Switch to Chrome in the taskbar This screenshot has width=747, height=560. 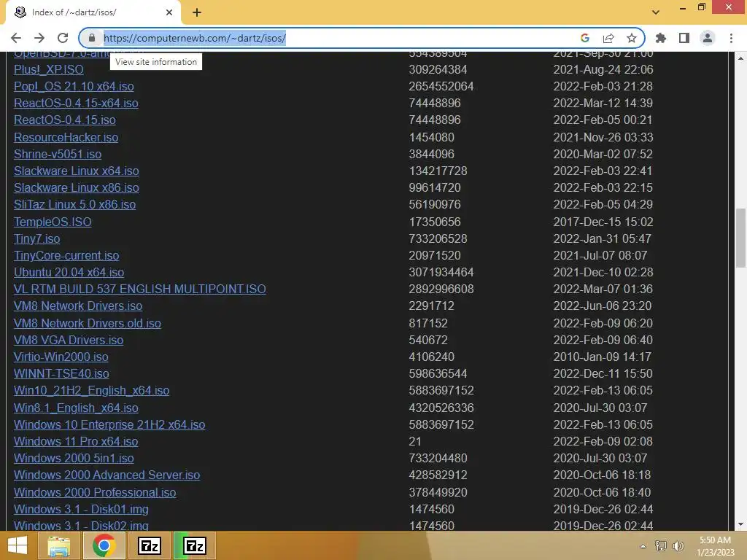tap(104, 545)
